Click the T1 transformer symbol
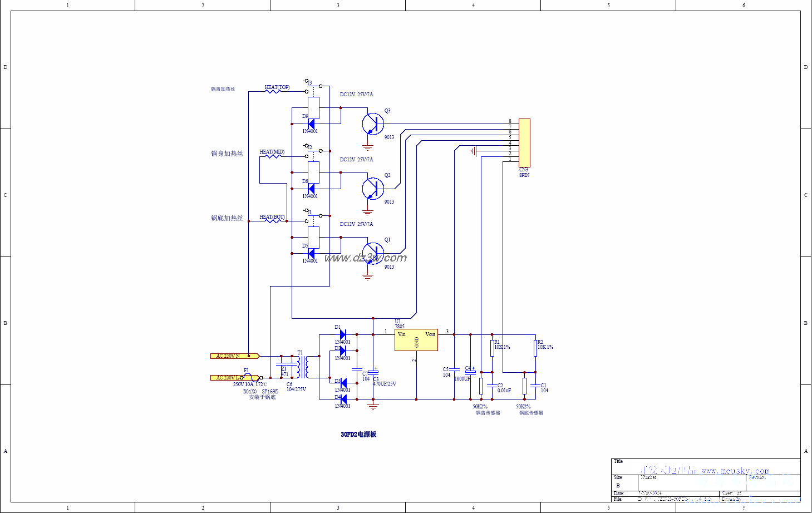This screenshot has height=513, width=812. (303, 367)
